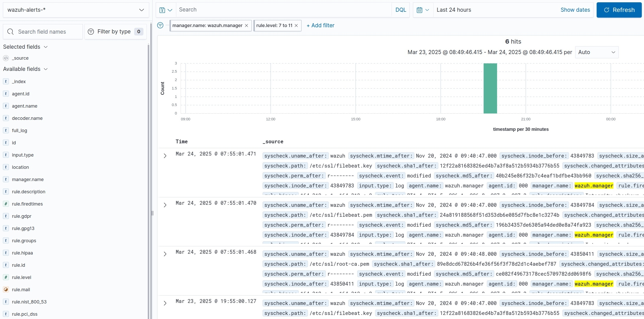Click the Search field names input

(43, 32)
